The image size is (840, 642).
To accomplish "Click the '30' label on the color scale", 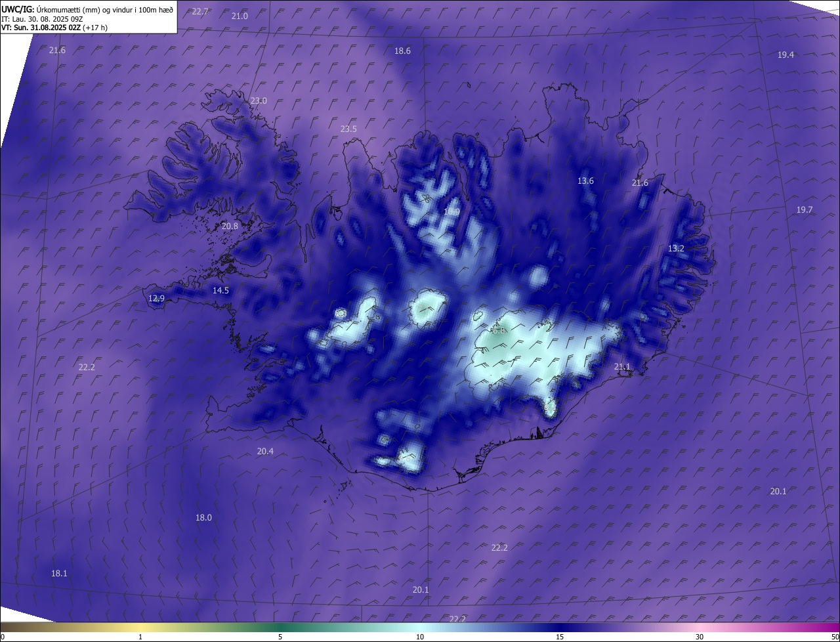I will point(700,637).
